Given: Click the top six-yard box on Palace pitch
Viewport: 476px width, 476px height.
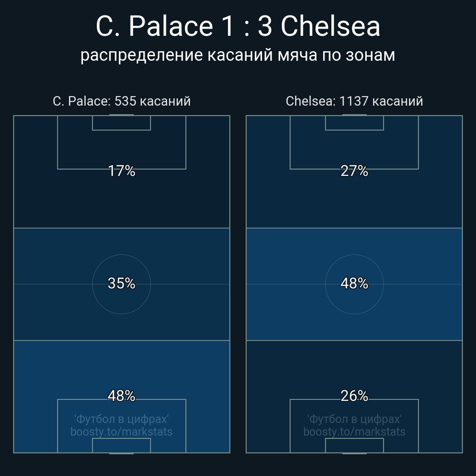Looking at the screenshot, I should click(x=121, y=123).
